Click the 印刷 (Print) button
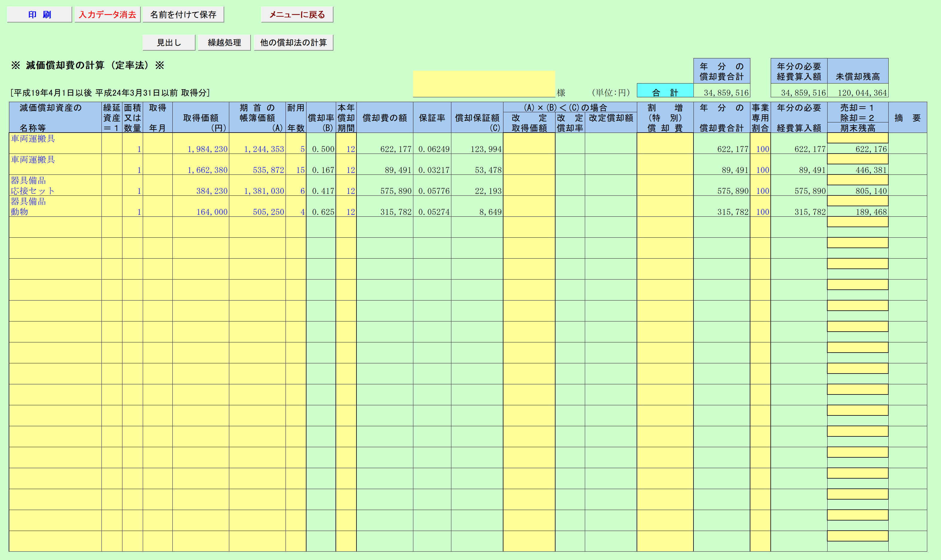Viewport: 941px width, 560px height. 39,14
